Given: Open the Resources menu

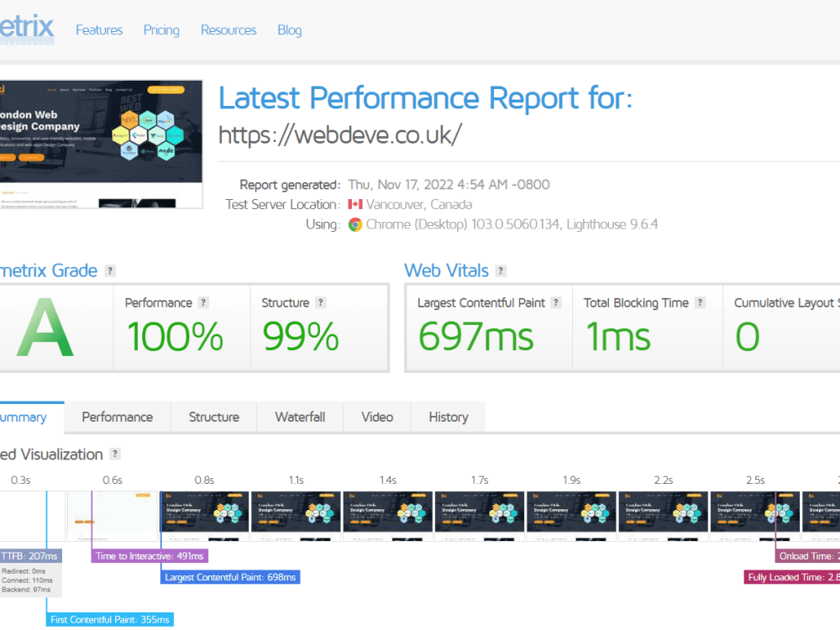Looking at the screenshot, I should click(228, 30).
